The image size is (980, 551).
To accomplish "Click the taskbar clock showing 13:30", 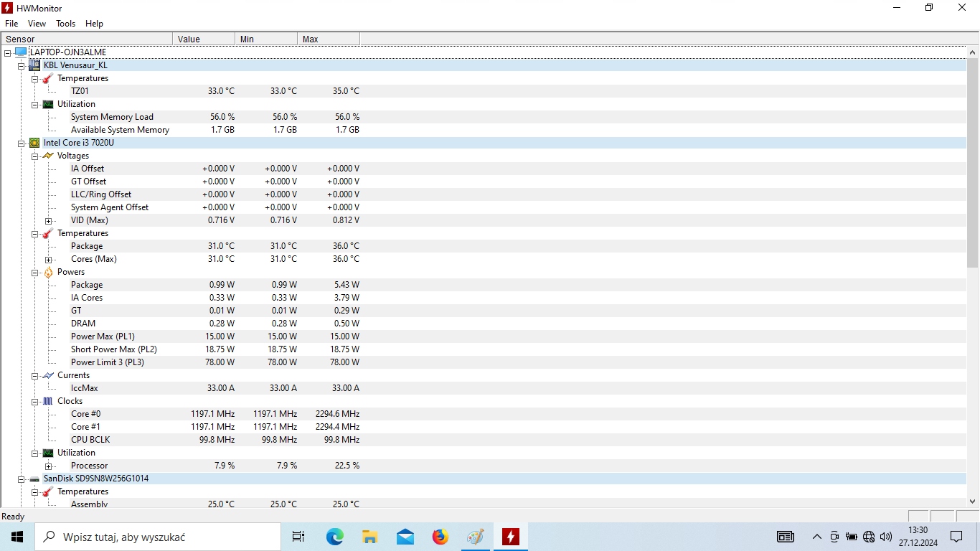I will tap(918, 537).
